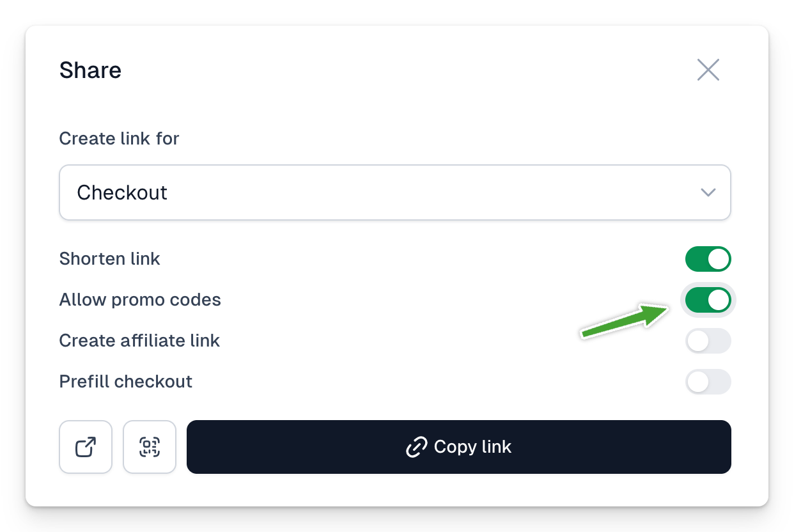Click the Prefill checkout label

pos(126,382)
